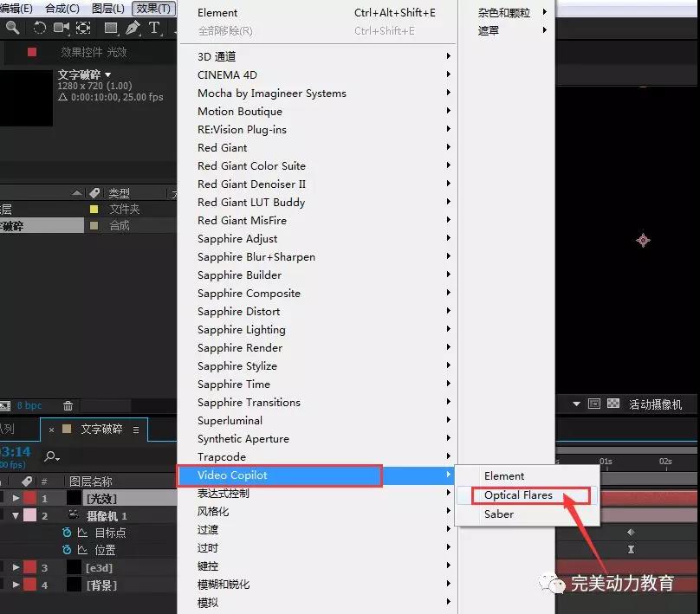Open the CINEMA 4D submenu
Image resolution: width=700 pixels, height=614 pixels.
click(x=316, y=75)
